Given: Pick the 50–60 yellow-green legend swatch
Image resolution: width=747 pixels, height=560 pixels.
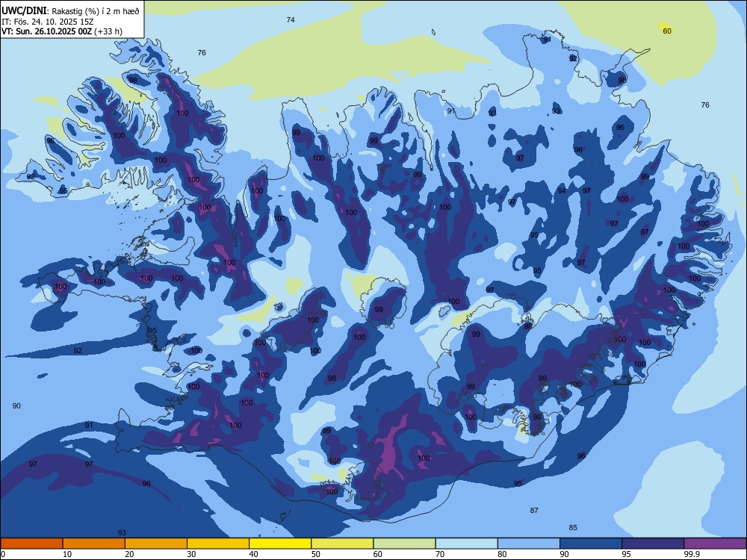Looking at the screenshot, I should pos(342,544).
